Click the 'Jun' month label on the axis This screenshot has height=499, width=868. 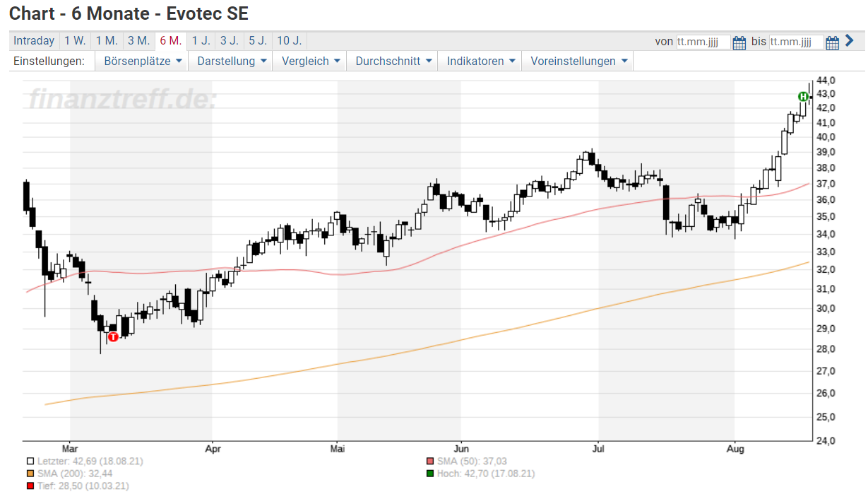(461, 448)
